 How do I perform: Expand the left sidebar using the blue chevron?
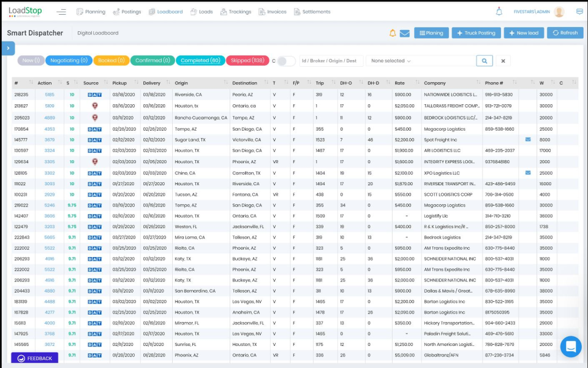click(x=8, y=47)
